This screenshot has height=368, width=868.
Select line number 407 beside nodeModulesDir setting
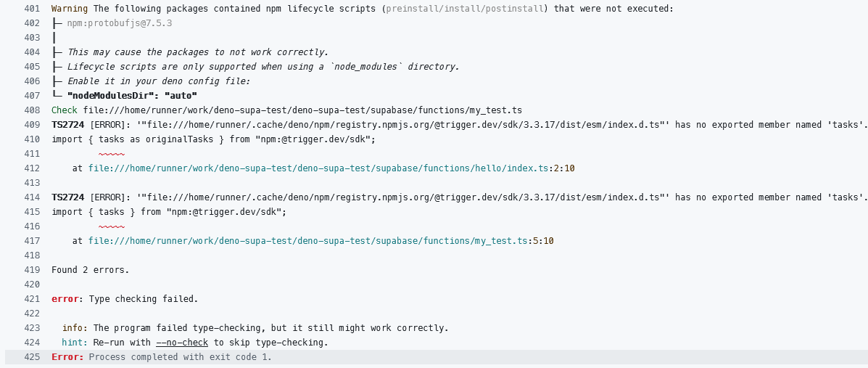click(x=31, y=96)
